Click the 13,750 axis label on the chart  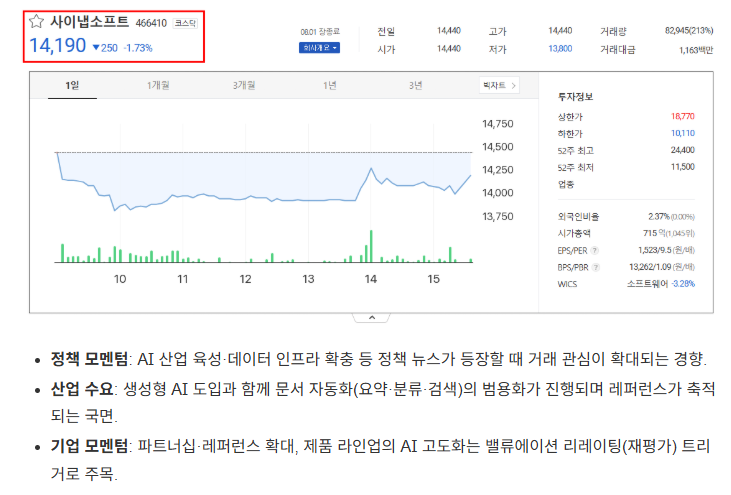pyautogui.click(x=497, y=217)
